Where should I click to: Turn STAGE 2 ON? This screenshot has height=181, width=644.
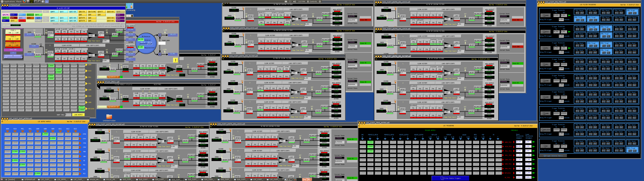[x=9, y=39]
